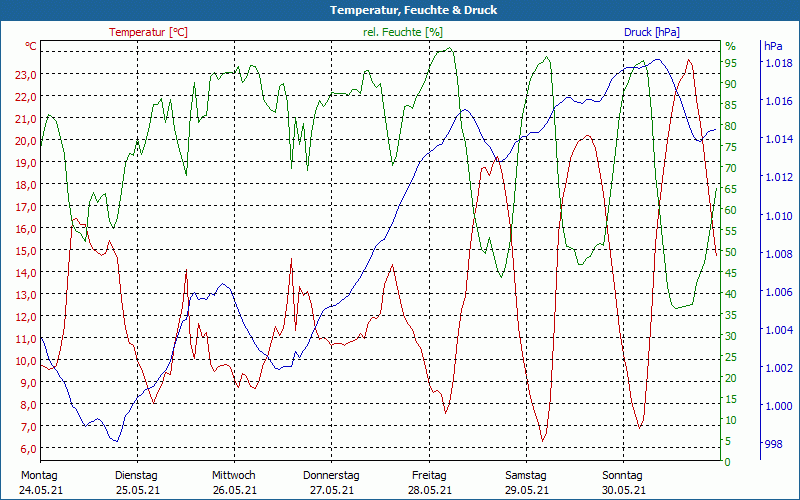
Task: Click the 23,0 temperature axis value
Action: pos(26,74)
